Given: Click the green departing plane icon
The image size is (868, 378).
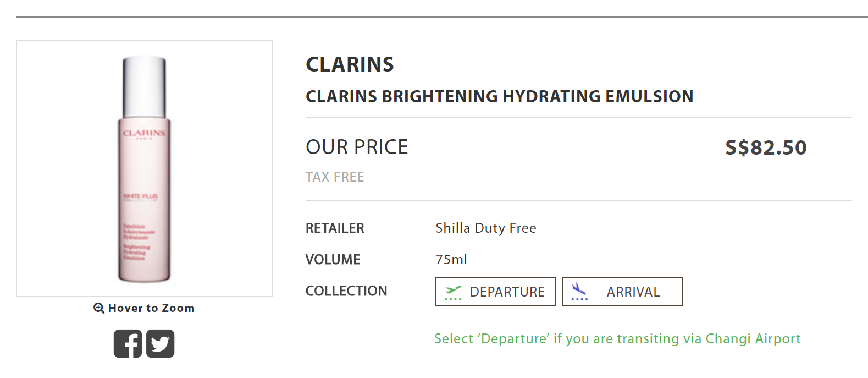Looking at the screenshot, I should (x=453, y=292).
